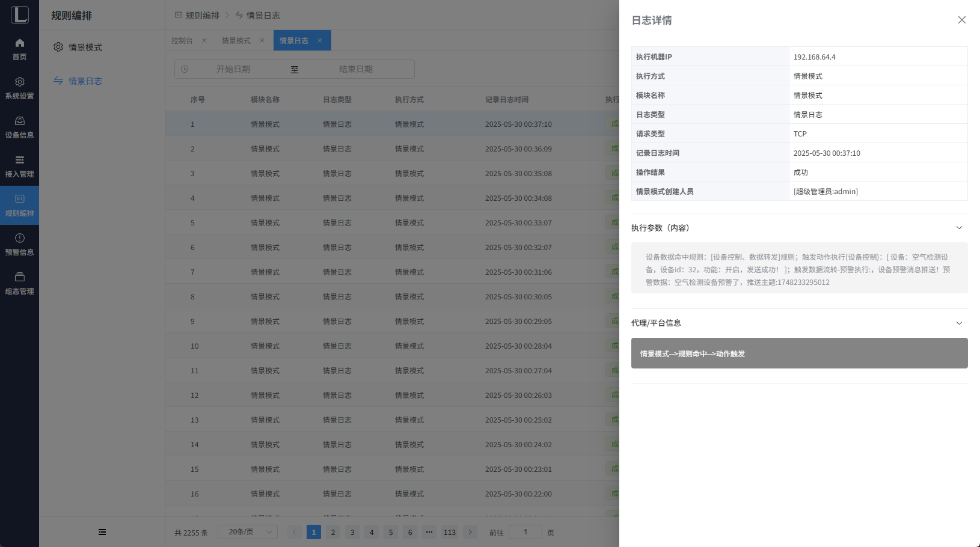Close the 日志详情 detail drawer
The height and width of the screenshot is (547, 980).
point(961,20)
